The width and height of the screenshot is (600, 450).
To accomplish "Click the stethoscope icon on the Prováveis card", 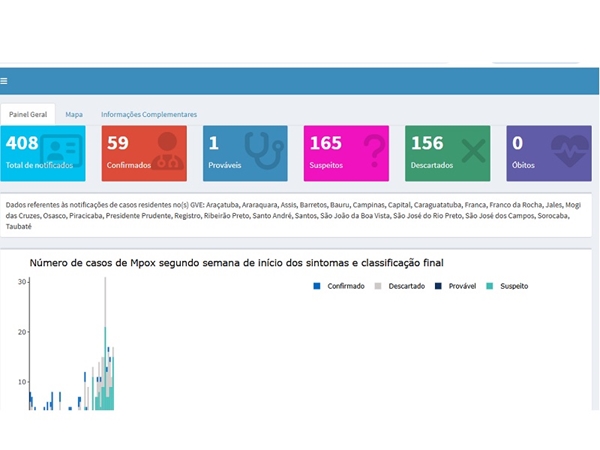I will pos(264,152).
